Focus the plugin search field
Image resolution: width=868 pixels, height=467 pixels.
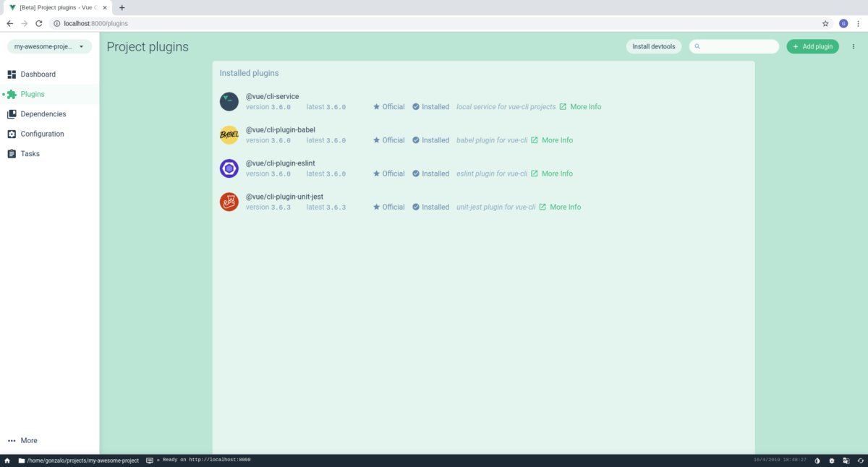(x=734, y=46)
